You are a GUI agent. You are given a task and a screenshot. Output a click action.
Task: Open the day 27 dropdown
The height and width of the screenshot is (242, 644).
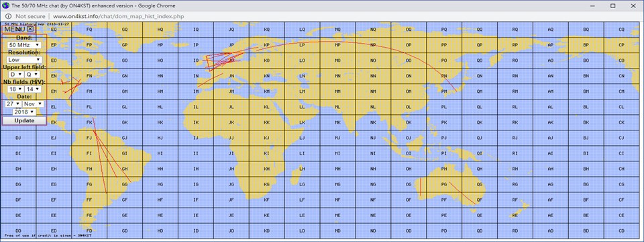click(13, 104)
